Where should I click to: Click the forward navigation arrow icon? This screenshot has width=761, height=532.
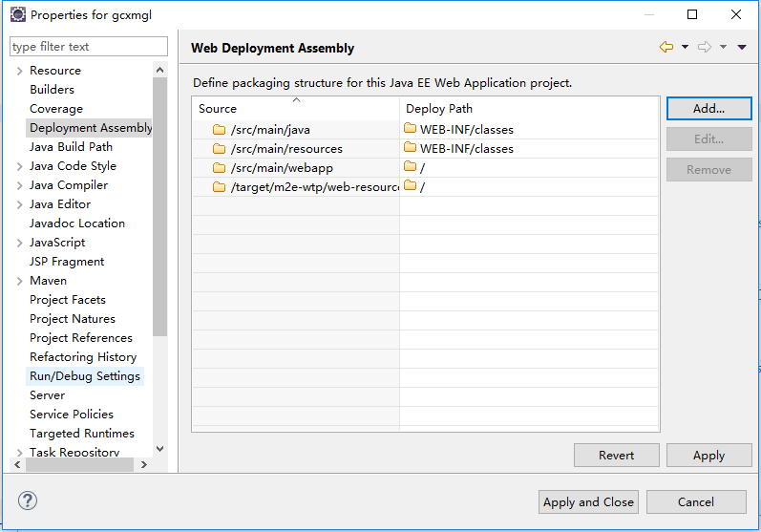coord(705,47)
